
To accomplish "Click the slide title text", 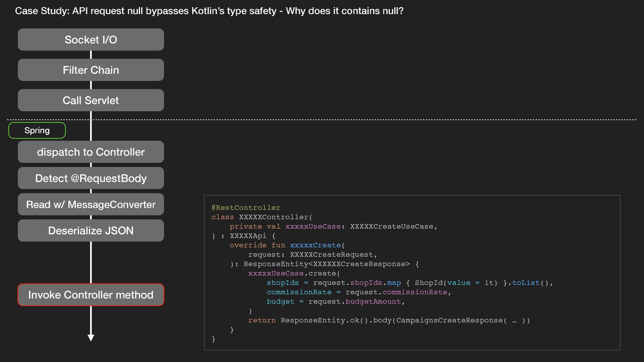I will (209, 11).
